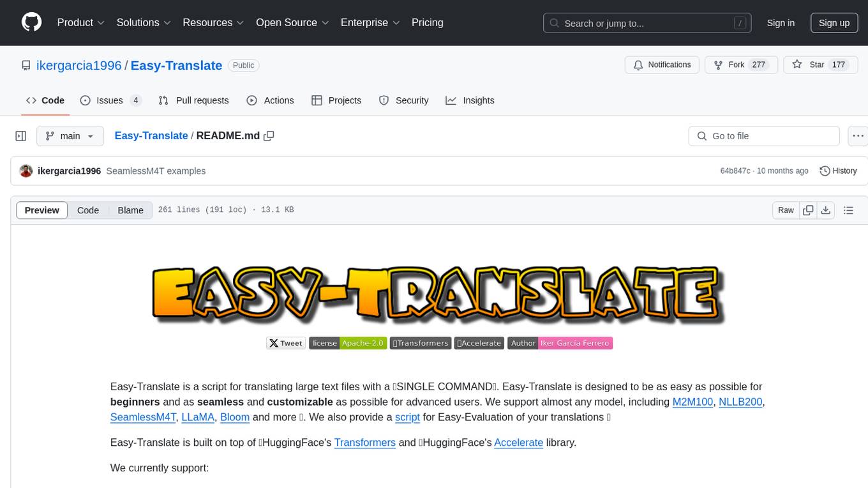Open the README outline list

848,210
